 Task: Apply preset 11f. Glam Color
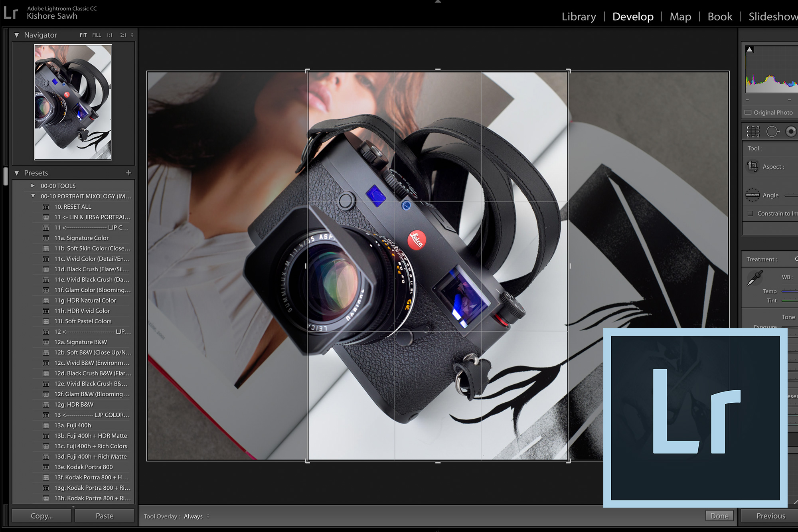click(93, 290)
